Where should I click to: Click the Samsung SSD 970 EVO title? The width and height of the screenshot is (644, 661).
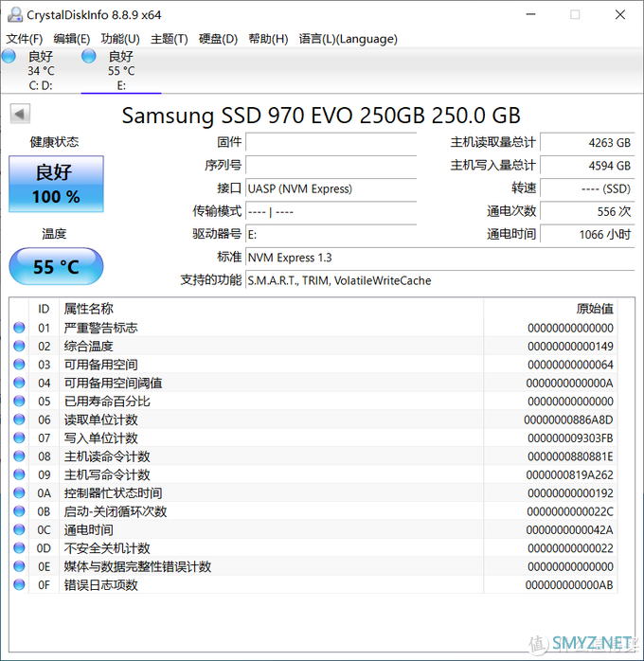pos(321,116)
